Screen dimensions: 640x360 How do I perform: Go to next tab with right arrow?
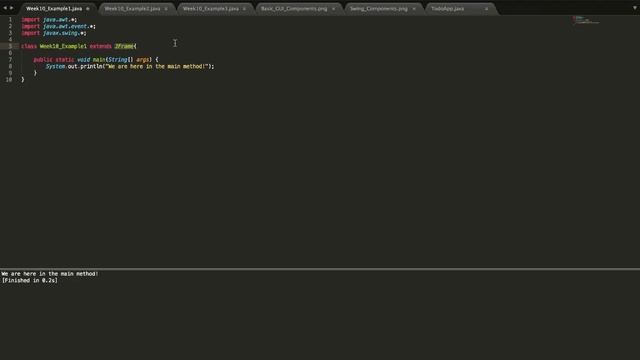click(x=11, y=8)
